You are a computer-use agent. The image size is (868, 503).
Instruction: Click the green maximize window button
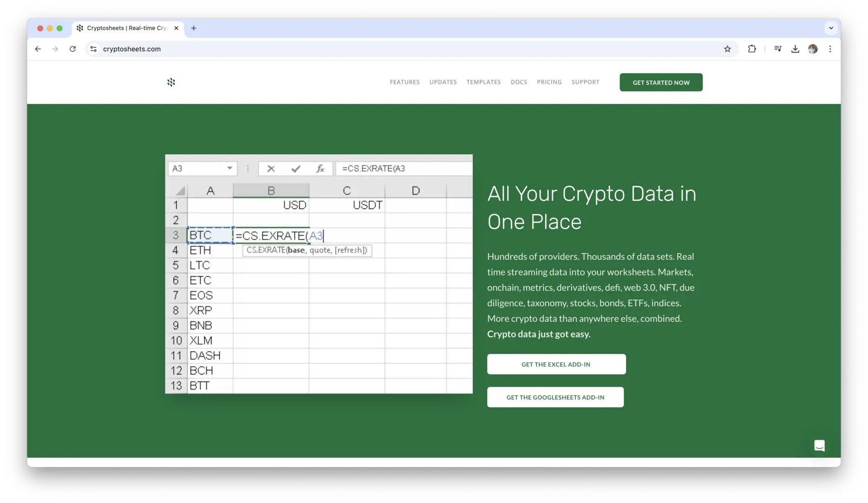pyautogui.click(x=60, y=28)
